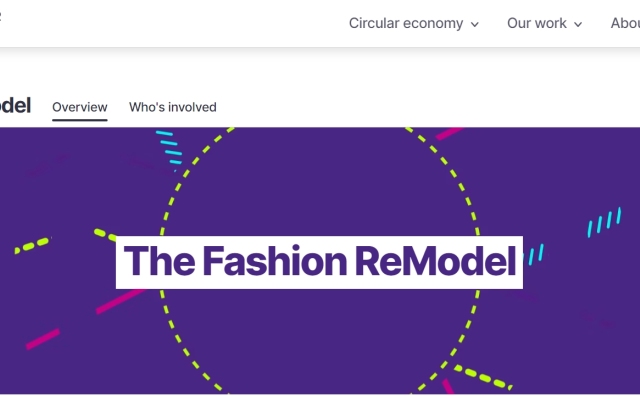Click the cyan slashes on the banner's right
The width and height of the screenshot is (640, 396).
point(605,222)
